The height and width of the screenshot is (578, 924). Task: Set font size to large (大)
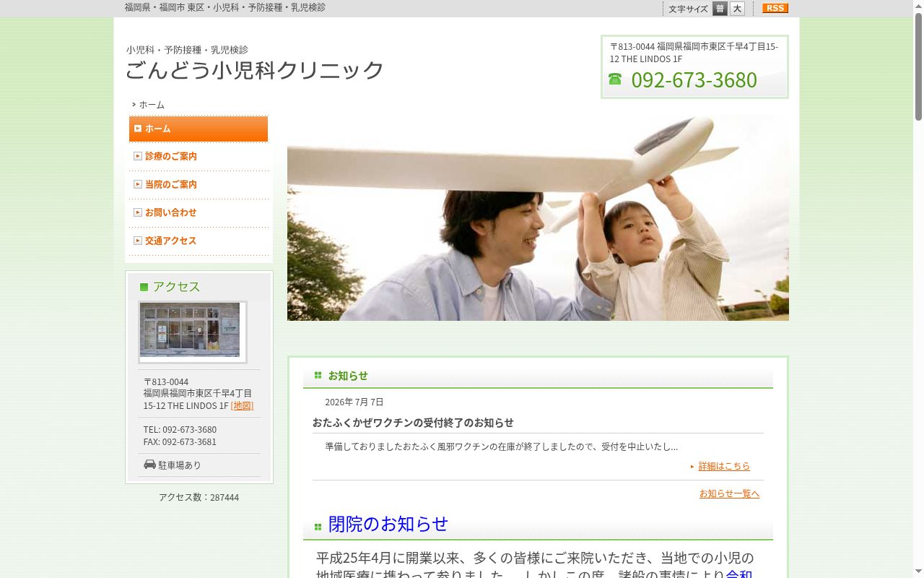pyautogui.click(x=737, y=9)
